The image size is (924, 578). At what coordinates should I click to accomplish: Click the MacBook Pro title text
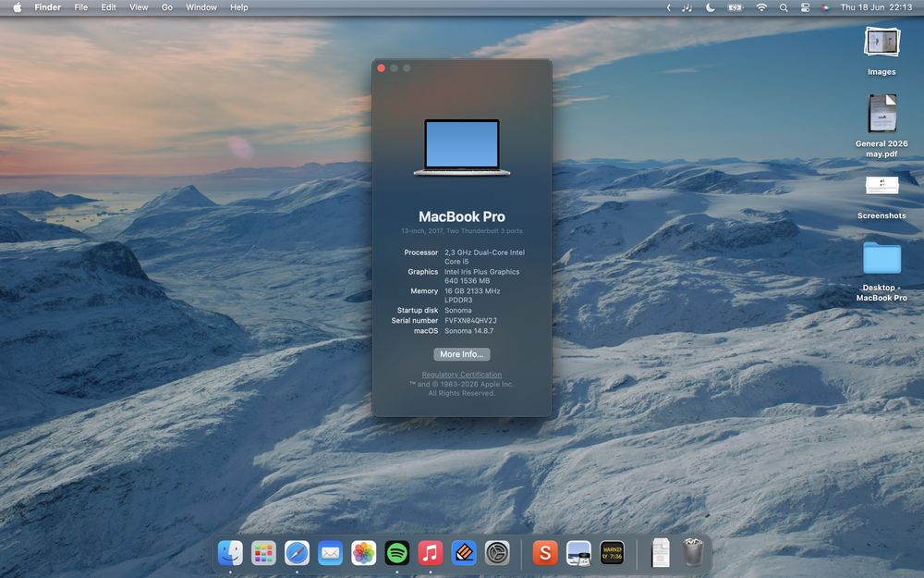pos(461,216)
